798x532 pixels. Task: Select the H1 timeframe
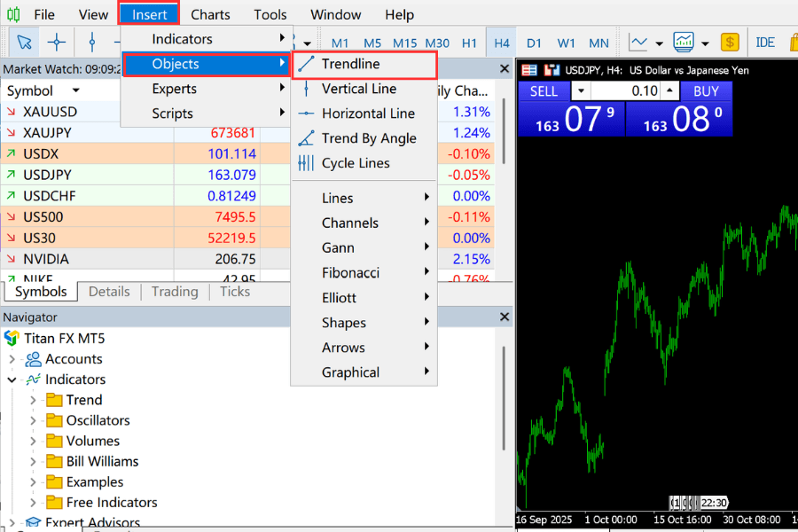[469, 43]
